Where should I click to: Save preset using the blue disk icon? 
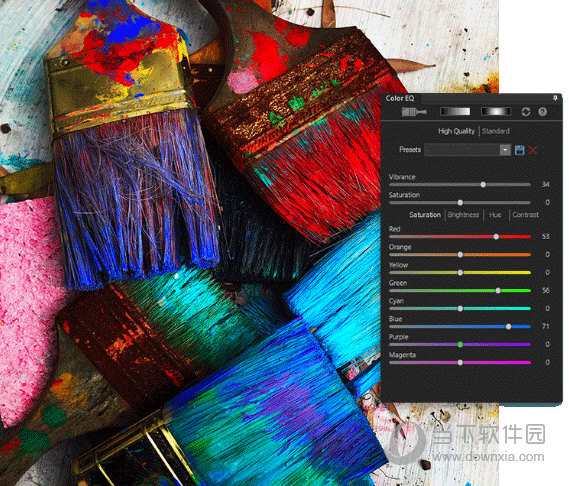click(520, 150)
